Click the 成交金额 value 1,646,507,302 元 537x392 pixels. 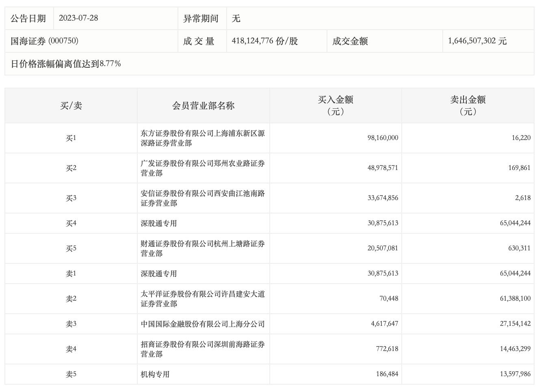click(x=477, y=41)
